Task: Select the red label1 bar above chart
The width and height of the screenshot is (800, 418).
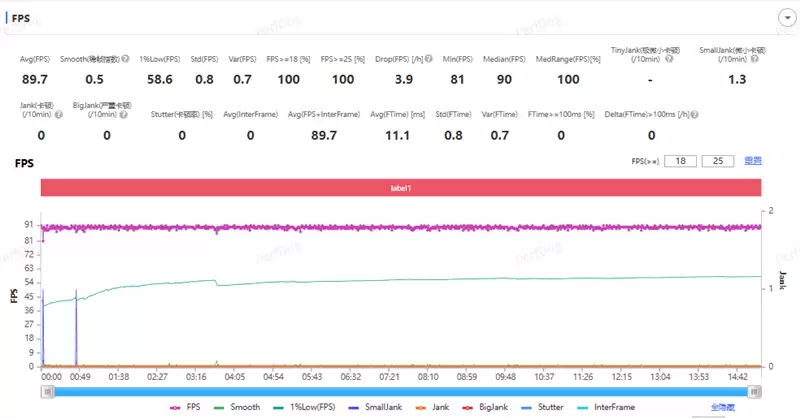Action: tap(400, 188)
